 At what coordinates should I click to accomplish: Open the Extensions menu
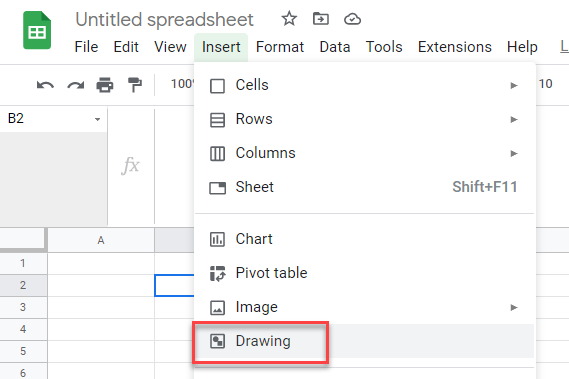(455, 47)
